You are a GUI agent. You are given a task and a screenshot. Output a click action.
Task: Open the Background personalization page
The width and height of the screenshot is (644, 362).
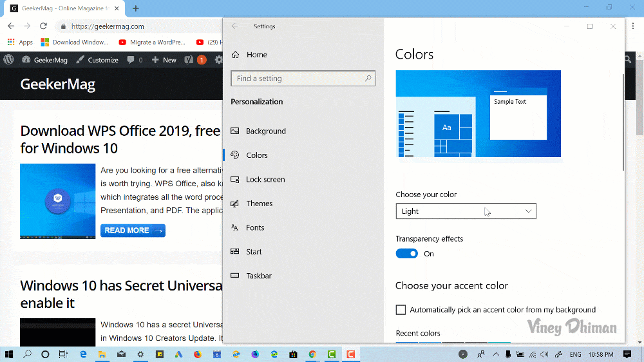tap(258, 131)
